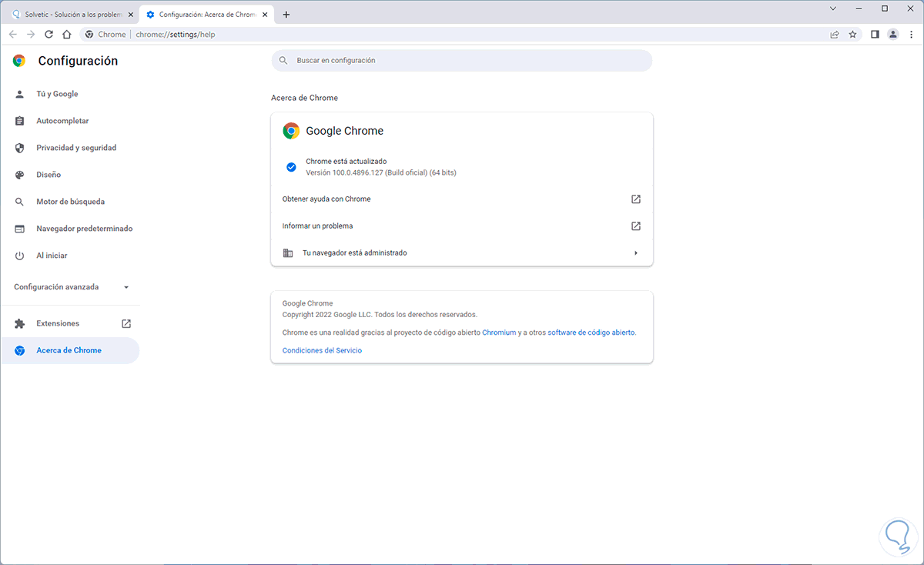Click the power icon for Al iniciar
Image resolution: width=924 pixels, height=565 pixels.
(x=20, y=256)
